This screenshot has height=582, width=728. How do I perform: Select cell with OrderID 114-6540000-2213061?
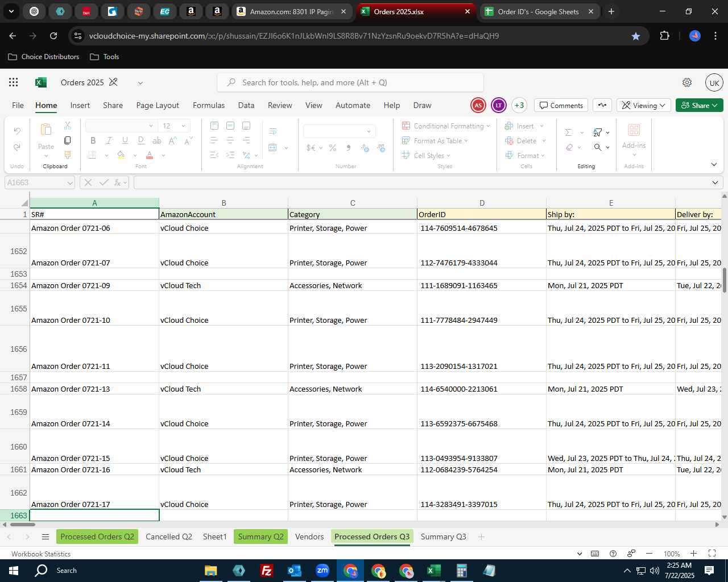[482, 389]
